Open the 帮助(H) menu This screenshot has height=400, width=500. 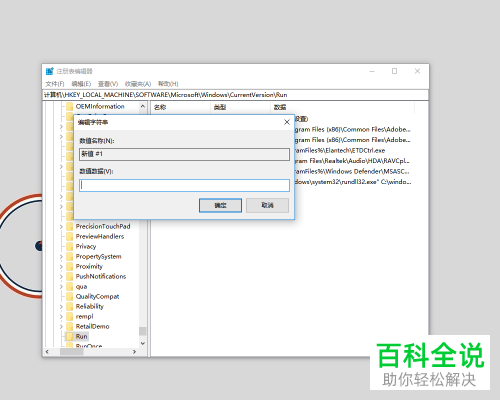coord(168,84)
